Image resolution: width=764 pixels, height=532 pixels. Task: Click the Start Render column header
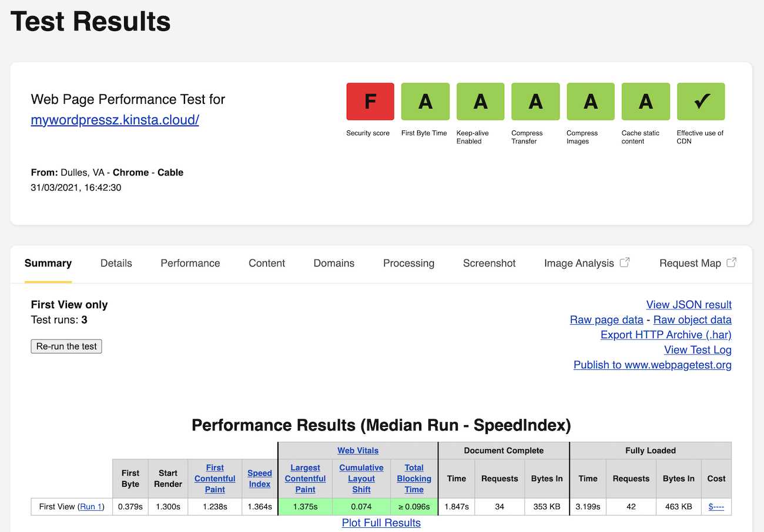coord(168,479)
